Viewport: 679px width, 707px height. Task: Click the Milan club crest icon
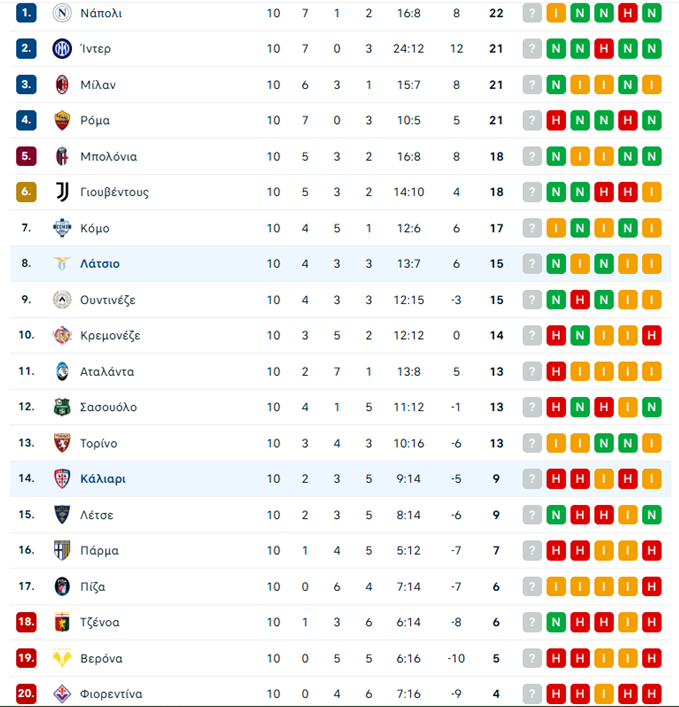click(63, 85)
